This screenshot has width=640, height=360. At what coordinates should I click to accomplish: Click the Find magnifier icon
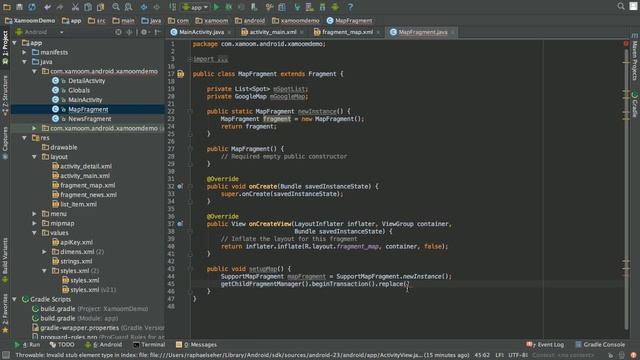(116, 7)
